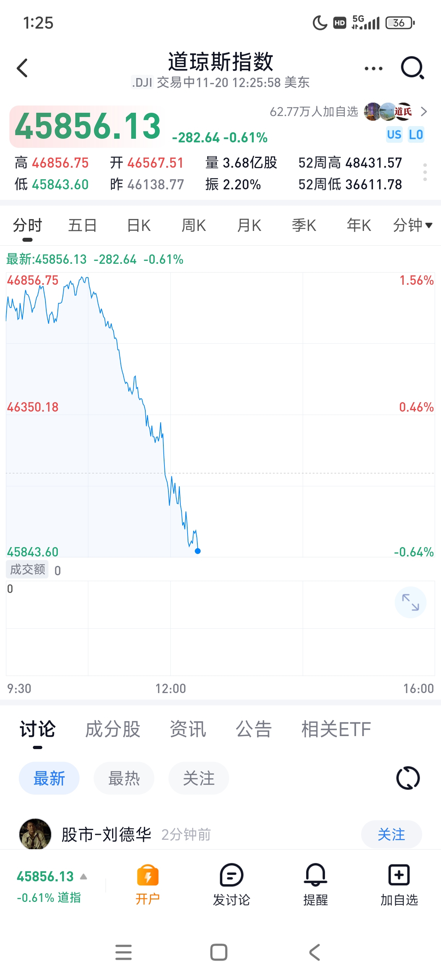Tap the search magnifier icon
Viewport: 441px width, 980px height.
[412, 68]
